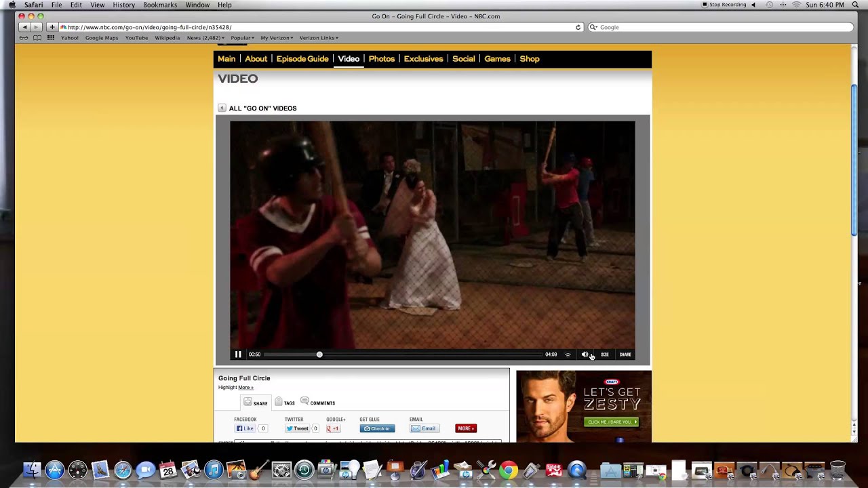Screen dimensions: 868x488
Task: Open the Window menu
Action: point(197,5)
